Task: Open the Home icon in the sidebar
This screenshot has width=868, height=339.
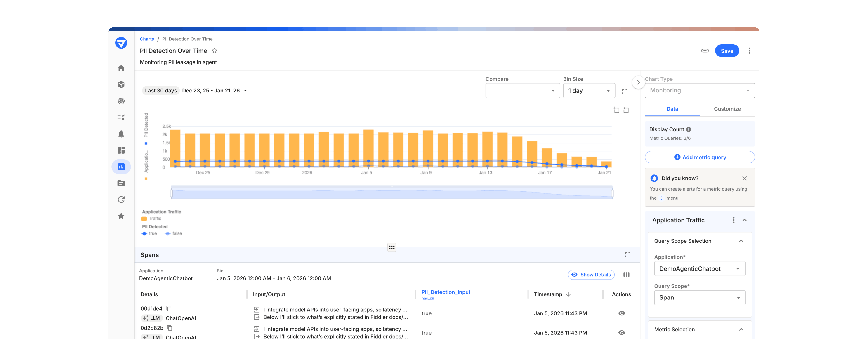Action: pos(121,68)
